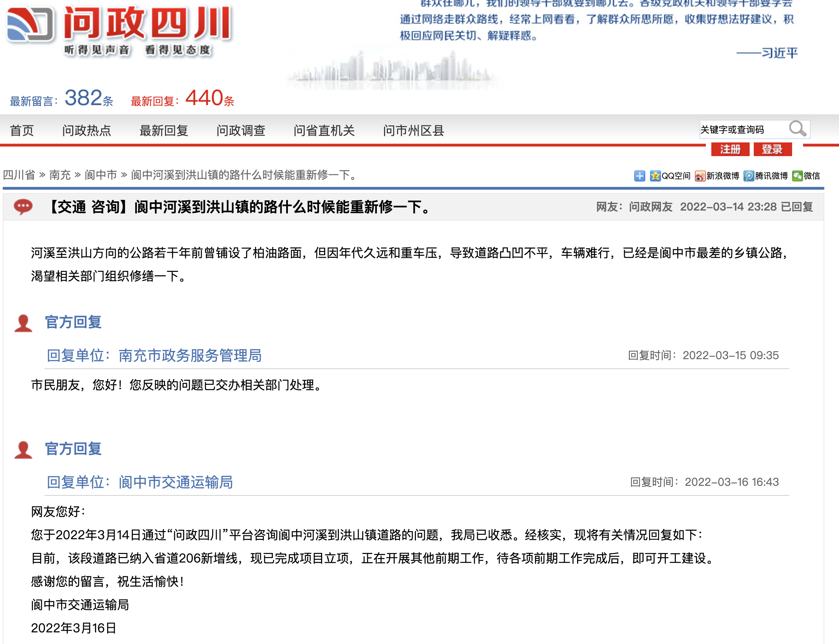Open the 问政调查 menu item
The image size is (839, 644).
pyautogui.click(x=241, y=131)
